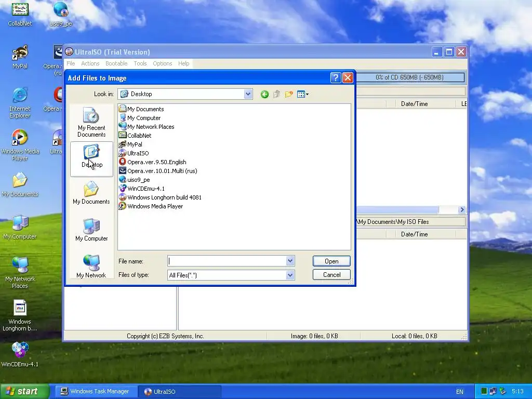Minimize the UltraISO window
The image size is (532, 399).
coord(436,52)
